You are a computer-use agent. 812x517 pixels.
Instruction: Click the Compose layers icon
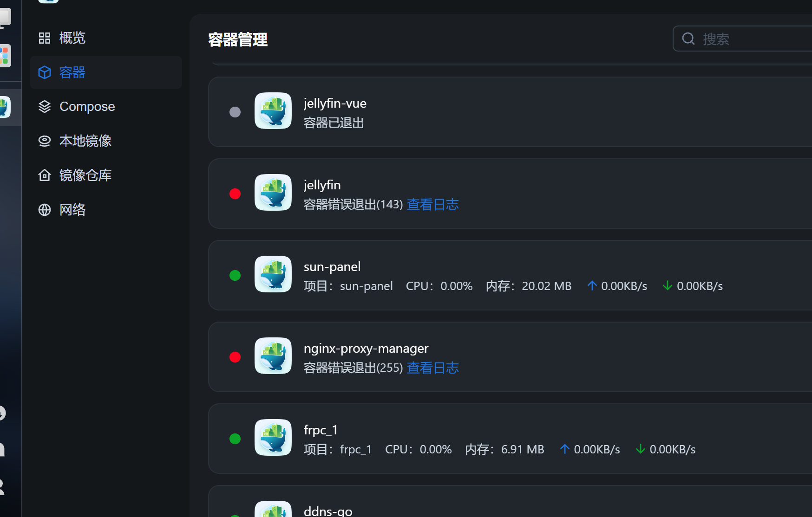click(45, 107)
